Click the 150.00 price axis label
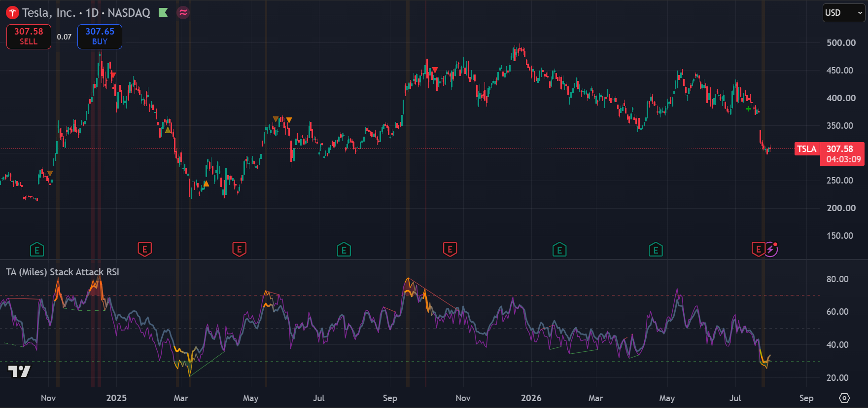 pos(841,236)
